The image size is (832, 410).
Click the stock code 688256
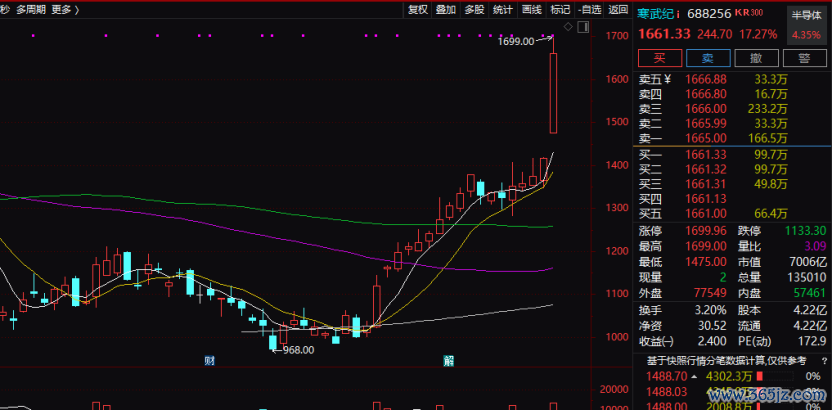[x=709, y=14]
